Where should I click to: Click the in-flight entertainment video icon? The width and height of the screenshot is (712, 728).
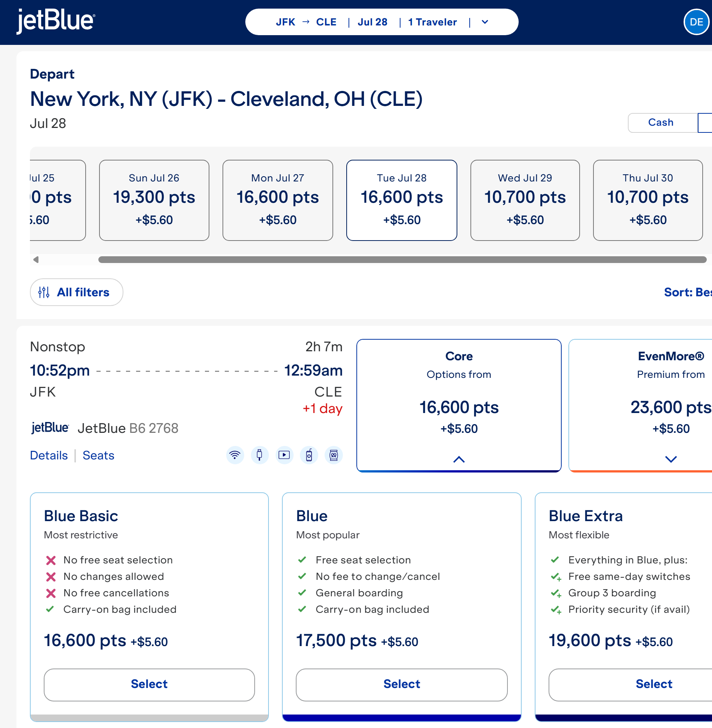pyautogui.click(x=284, y=455)
